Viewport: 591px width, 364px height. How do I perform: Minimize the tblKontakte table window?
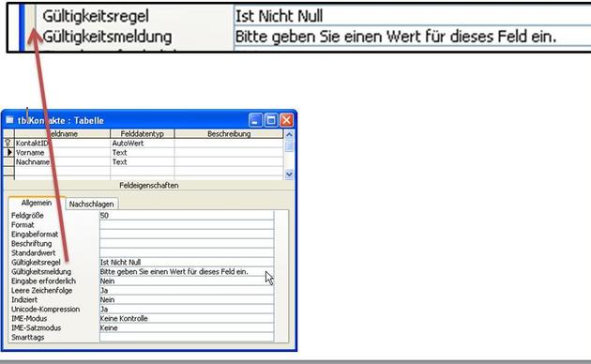tap(255, 120)
